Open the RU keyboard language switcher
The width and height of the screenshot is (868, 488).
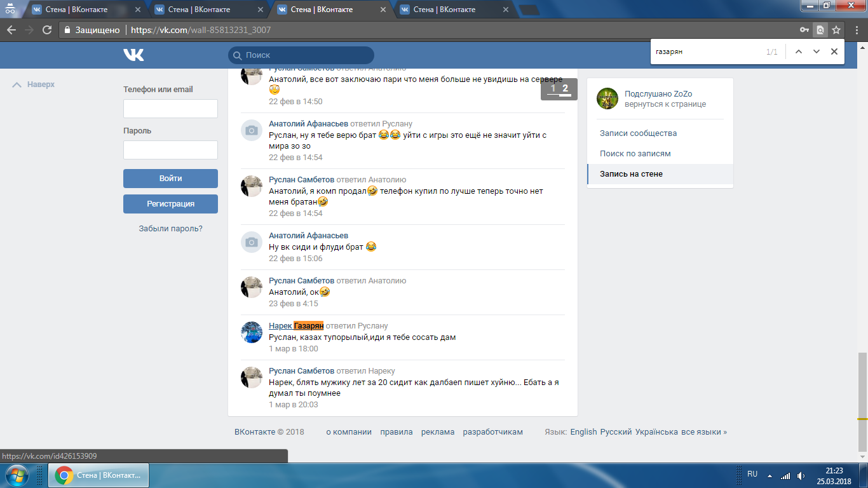coord(752,474)
